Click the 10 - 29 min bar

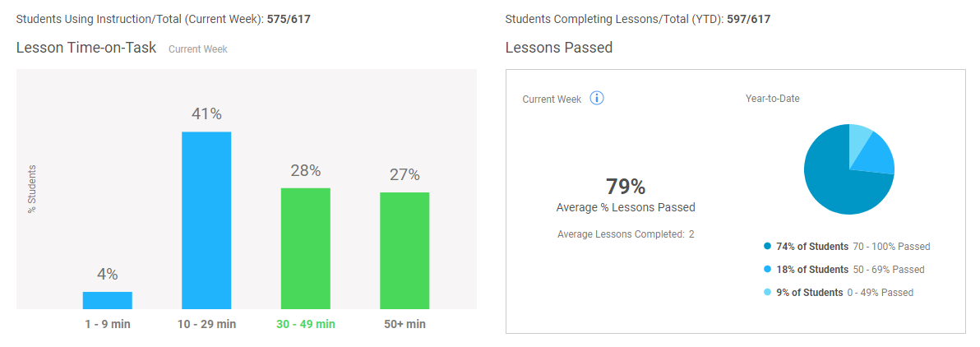click(x=206, y=220)
